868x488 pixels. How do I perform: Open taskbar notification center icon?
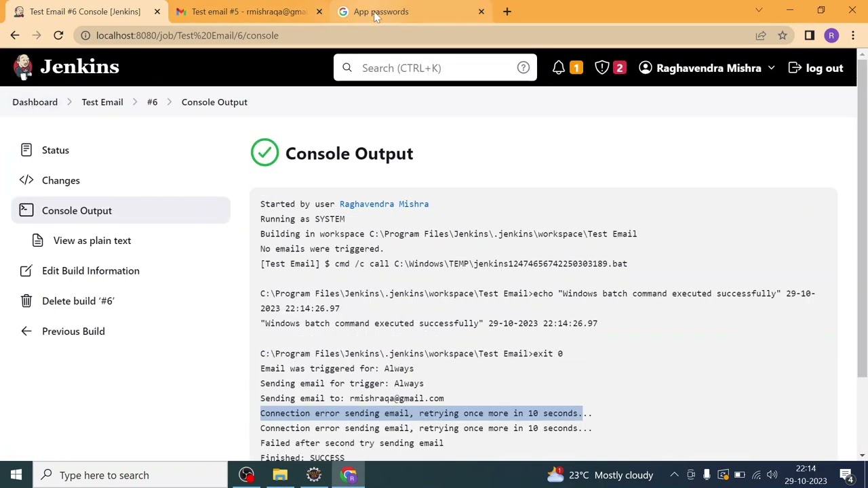[846, 474]
